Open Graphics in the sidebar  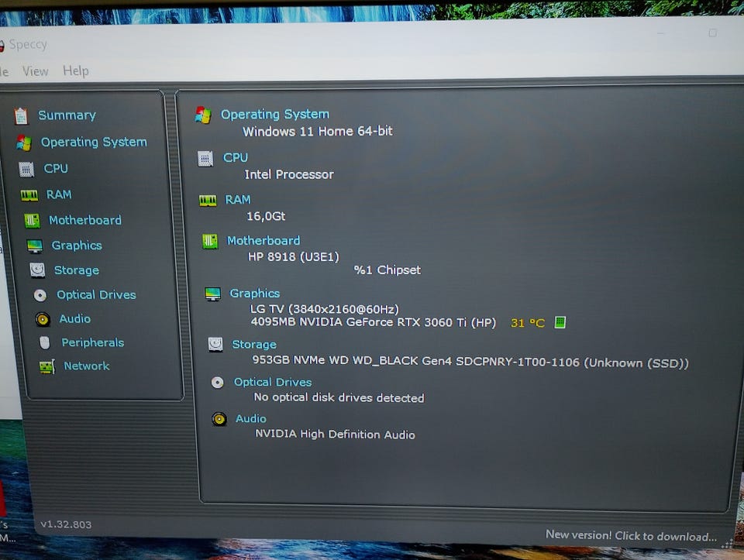(77, 246)
